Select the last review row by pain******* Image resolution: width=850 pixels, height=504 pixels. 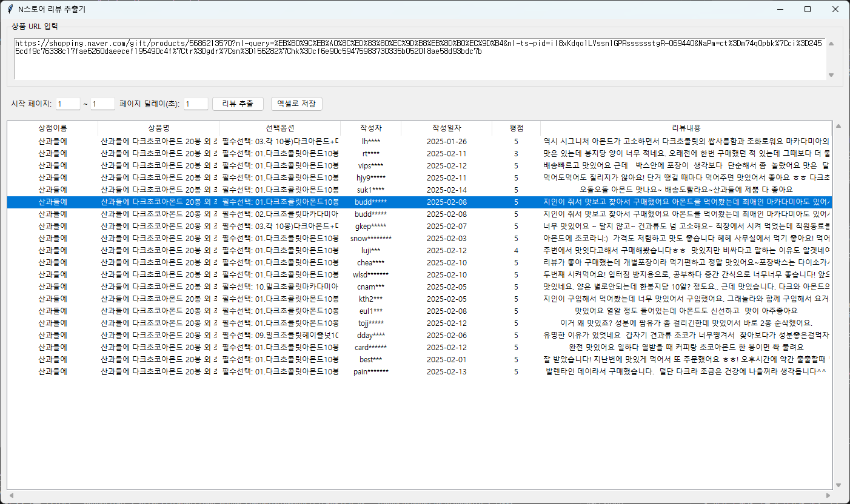pos(370,372)
